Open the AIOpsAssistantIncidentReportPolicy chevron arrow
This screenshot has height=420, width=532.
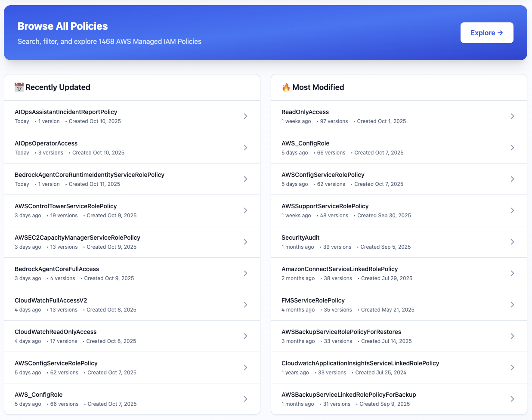click(x=245, y=116)
